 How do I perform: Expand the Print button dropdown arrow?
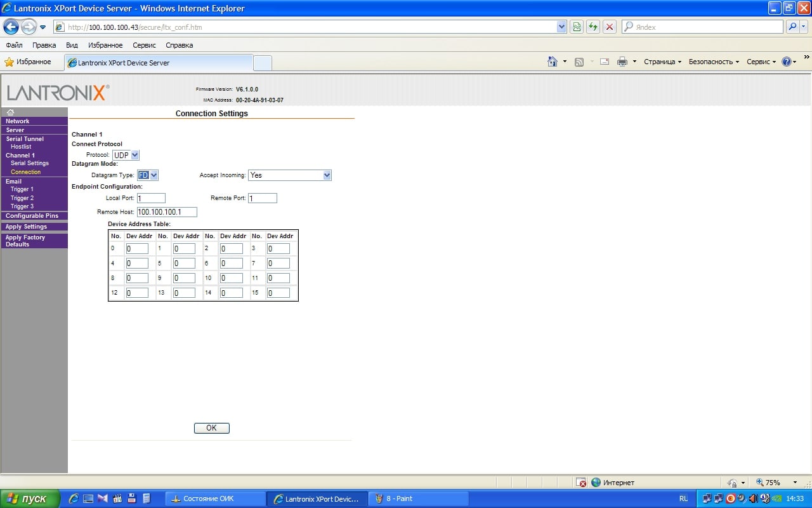pos(634,62)
